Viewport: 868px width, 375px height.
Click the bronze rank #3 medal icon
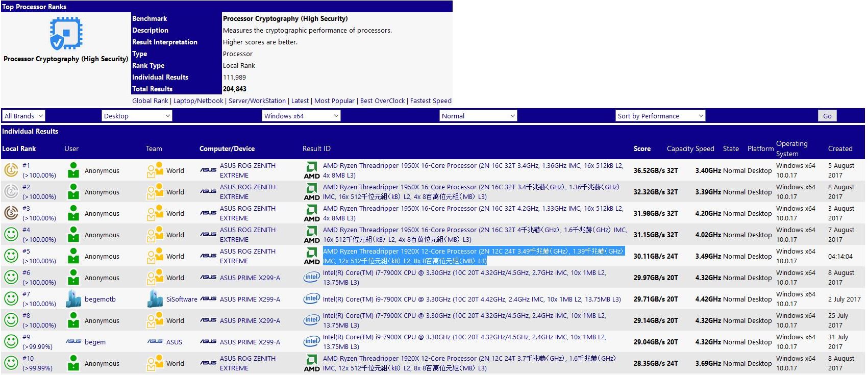coord(11,213)
